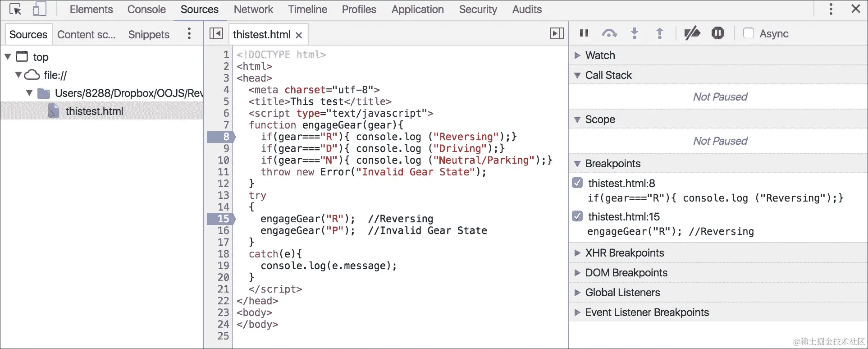Set breakpoint on line number 11
This screenshot has width=868, height=349.
pyautogui.click(x=224, y=172)
